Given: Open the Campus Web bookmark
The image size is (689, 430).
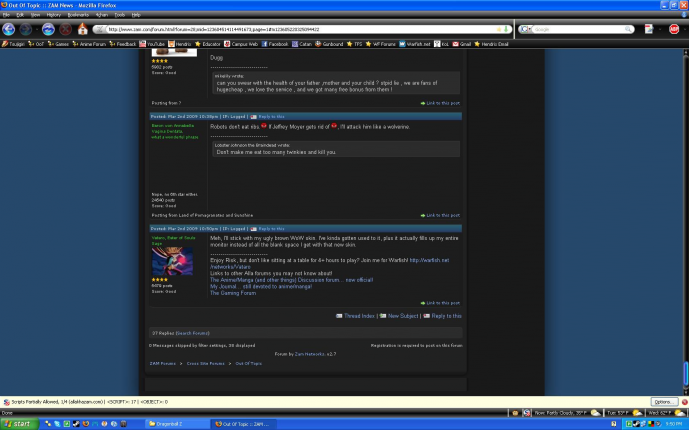Looking at the screenshot, I should (241, 44).
